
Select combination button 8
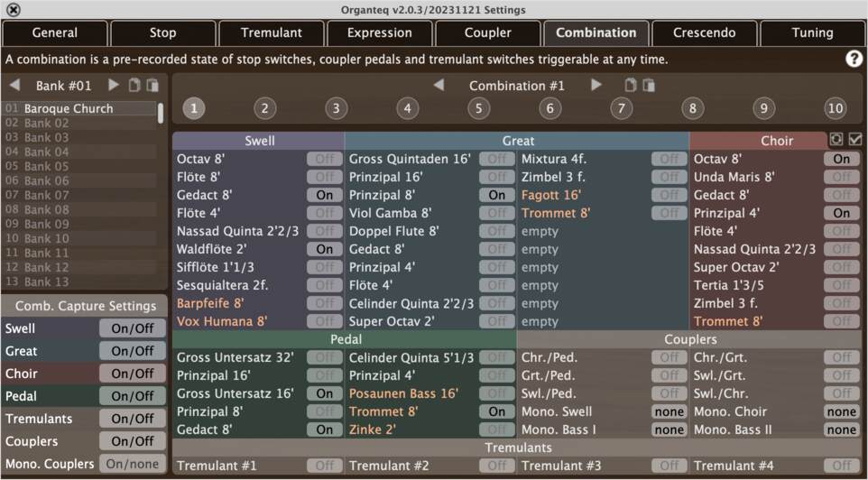693,108
